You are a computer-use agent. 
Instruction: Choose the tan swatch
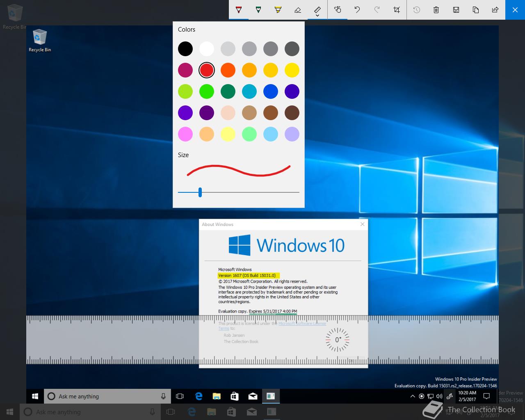pyautogui.click(x=249, y=113)
